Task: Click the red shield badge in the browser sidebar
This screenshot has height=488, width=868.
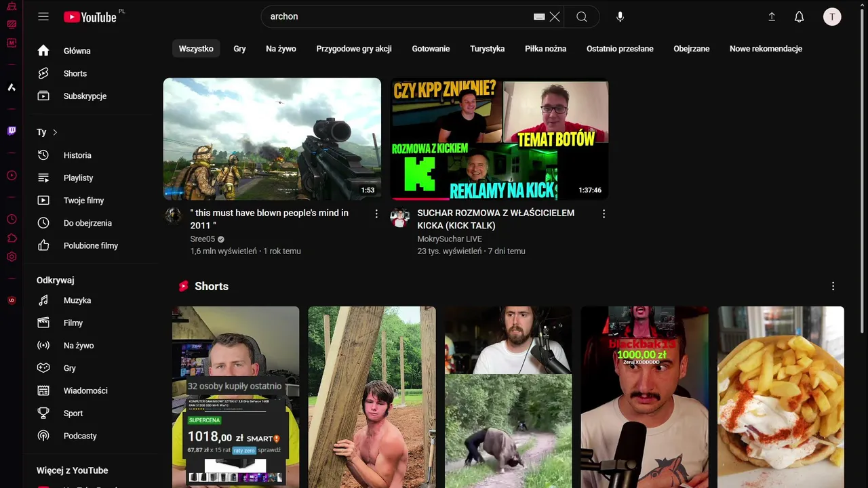Action: [12, 300]
